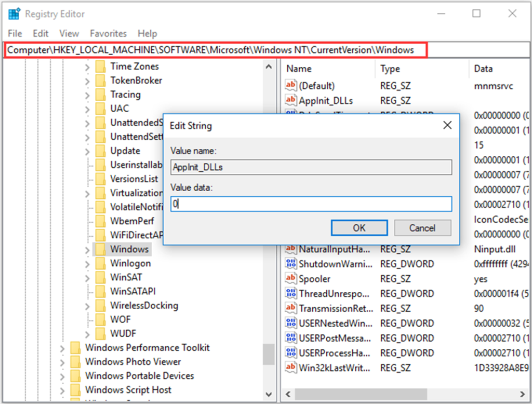Open the Edit menu

41,34
